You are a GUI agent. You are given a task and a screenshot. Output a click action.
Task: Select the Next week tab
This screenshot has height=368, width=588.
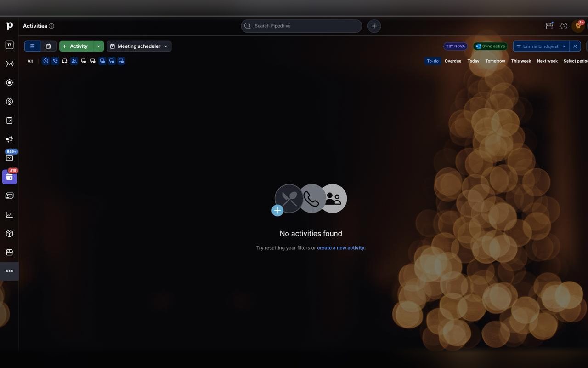click(x=547, y=61)
